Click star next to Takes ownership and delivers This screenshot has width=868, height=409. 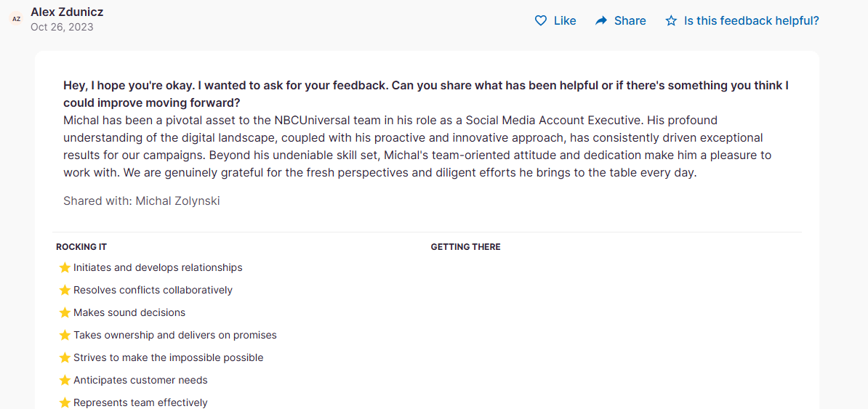coord(65,335)
